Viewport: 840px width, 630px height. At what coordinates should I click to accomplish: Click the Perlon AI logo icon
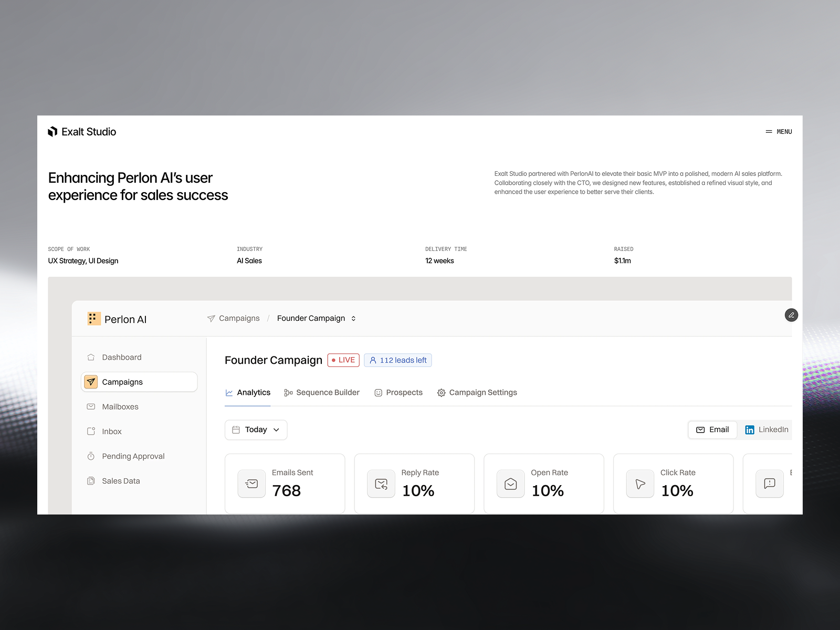(x=94, y=319)
